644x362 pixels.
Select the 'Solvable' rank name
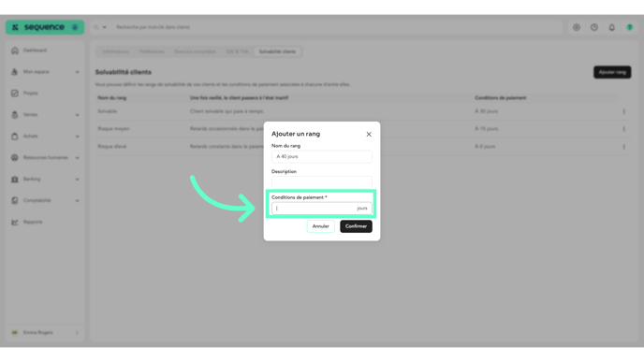pos(108,111)
